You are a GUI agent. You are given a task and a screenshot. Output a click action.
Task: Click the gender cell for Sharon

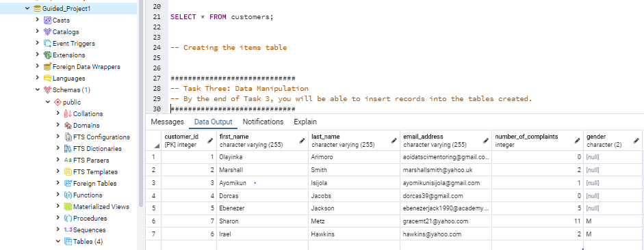[x=613, y=221]
